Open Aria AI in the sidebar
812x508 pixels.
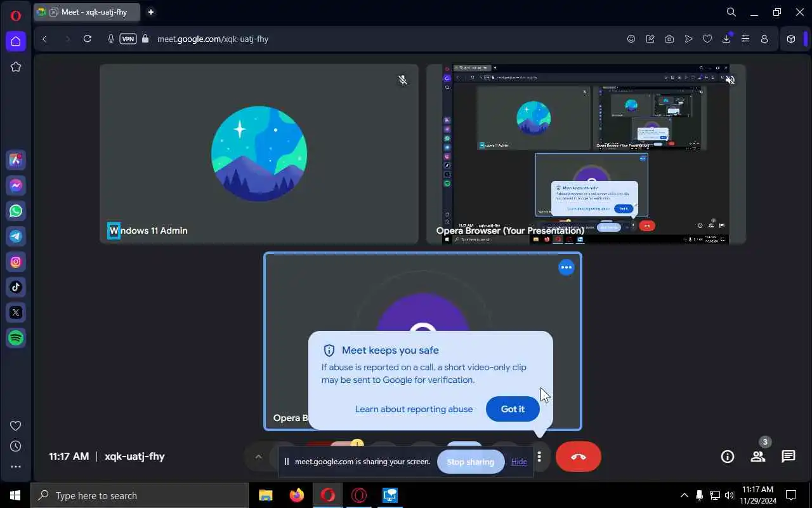(16, 160)
